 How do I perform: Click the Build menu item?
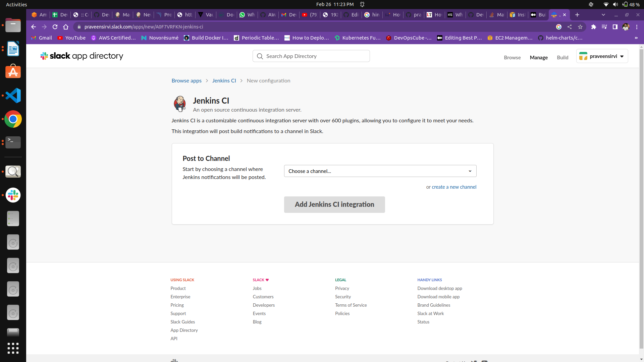point(562,57)
